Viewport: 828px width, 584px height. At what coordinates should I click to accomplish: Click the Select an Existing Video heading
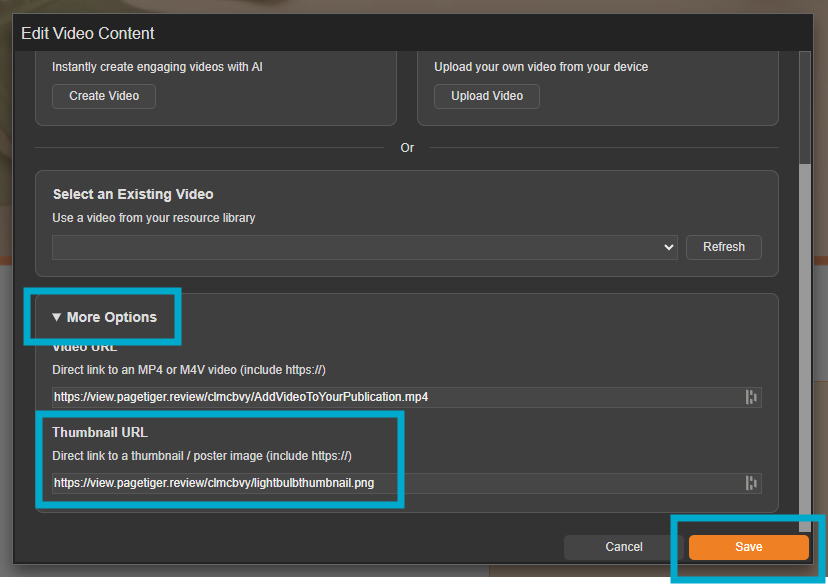coord(133,194)
